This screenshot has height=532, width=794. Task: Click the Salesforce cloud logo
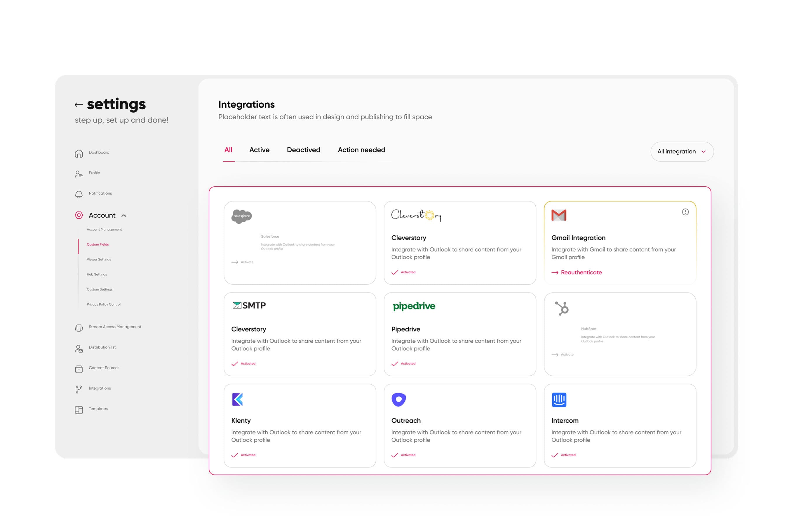coord(241,216)
